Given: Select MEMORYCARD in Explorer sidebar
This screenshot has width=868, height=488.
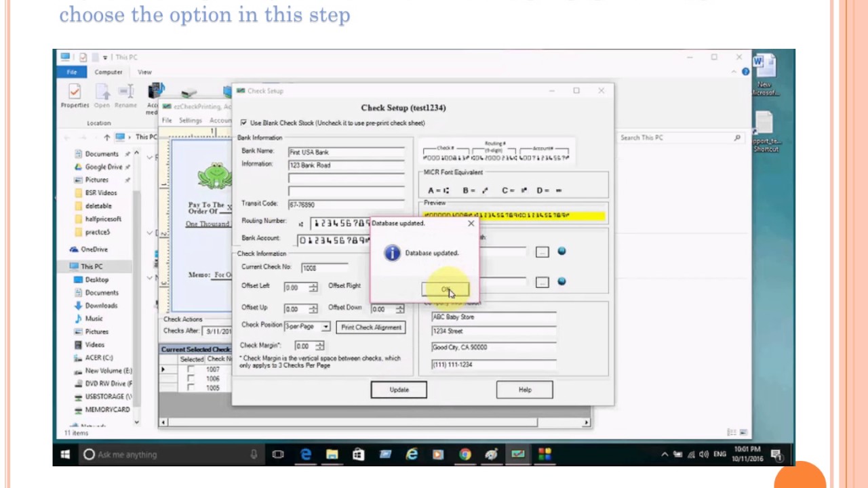Looking at the screenshot, I should pos(107,410).
